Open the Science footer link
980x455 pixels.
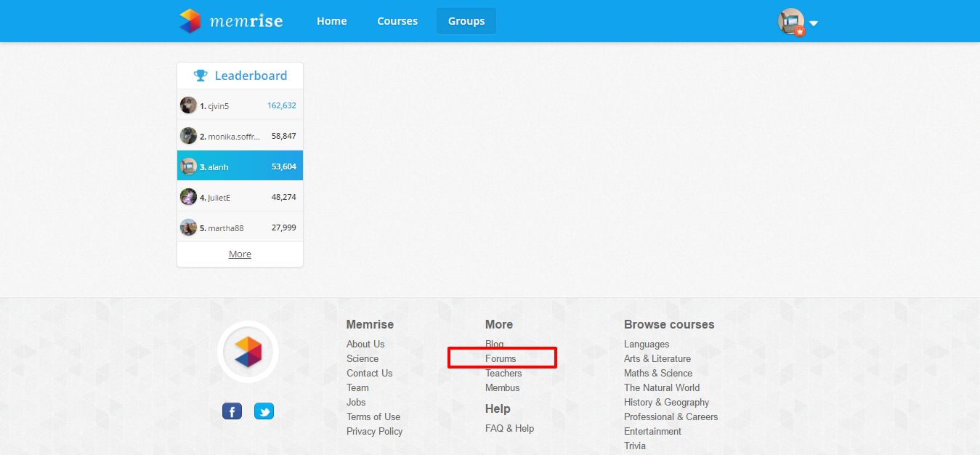click(363, 359)
